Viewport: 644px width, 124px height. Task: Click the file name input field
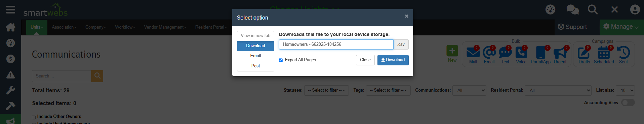336,44
